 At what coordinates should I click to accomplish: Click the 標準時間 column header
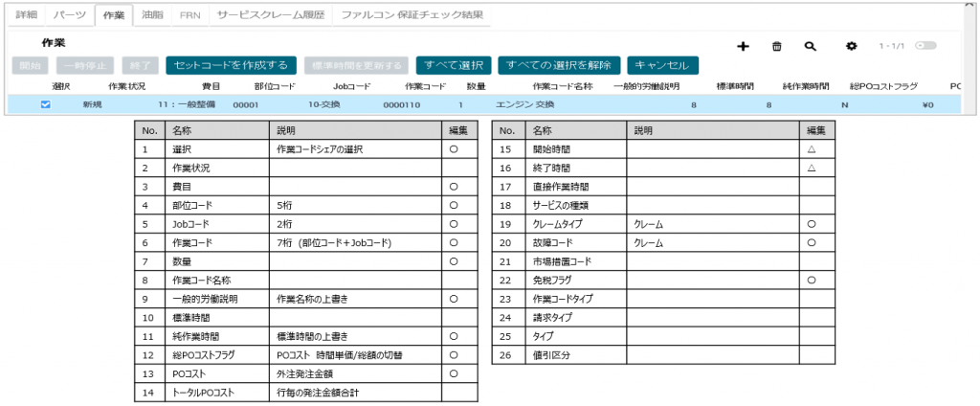click(736, 86)
